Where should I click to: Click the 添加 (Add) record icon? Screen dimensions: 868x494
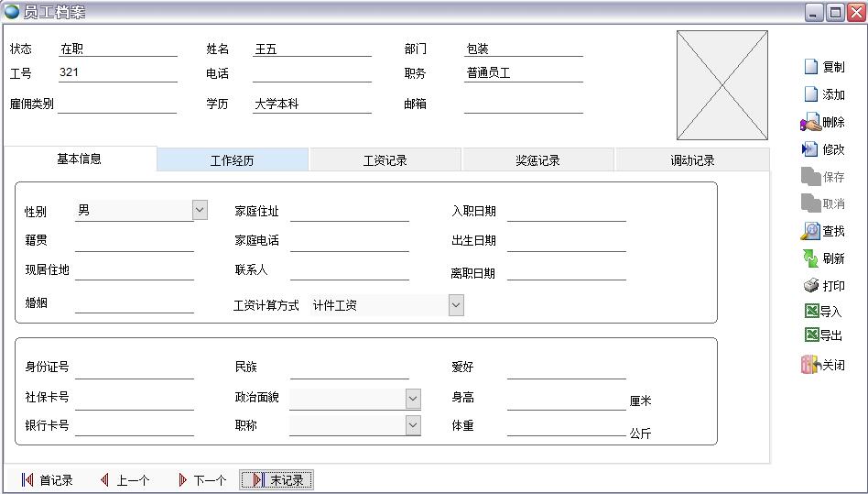[x=810, y=94]
